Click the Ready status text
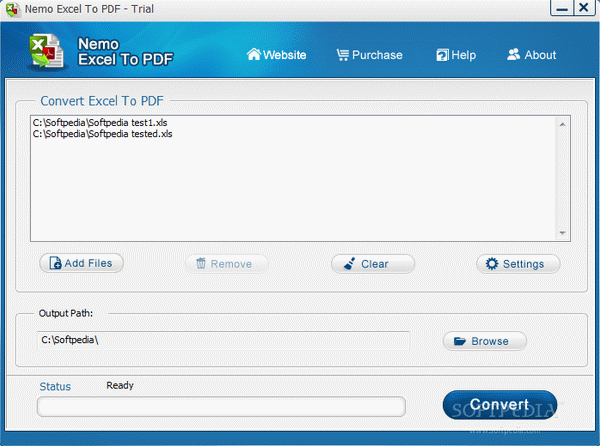The height and width of the screenshot is (446, 600). [x=120, y=386]
